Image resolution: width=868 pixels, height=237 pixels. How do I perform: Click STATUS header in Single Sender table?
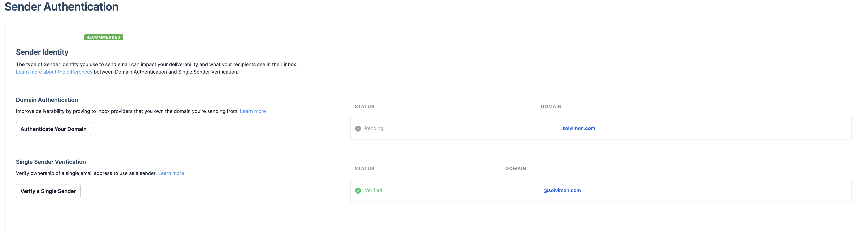click(364, 168)
